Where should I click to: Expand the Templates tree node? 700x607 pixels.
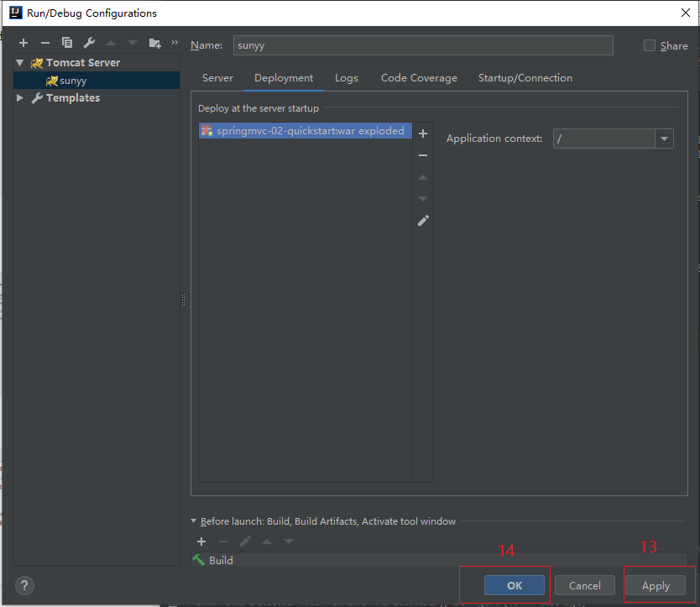(20, 98)
